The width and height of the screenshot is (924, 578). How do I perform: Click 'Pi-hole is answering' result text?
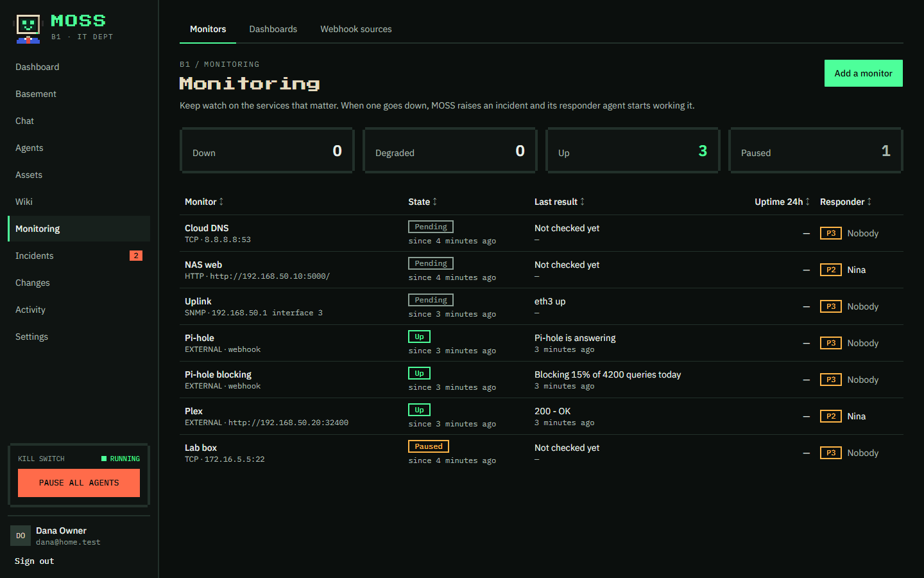pyautogui.click(x=575, y=338)
